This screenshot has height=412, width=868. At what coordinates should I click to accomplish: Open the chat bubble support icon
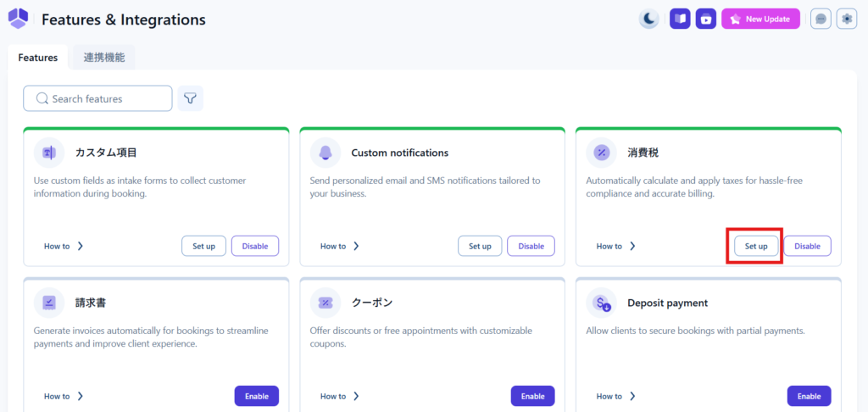[821, 19]
